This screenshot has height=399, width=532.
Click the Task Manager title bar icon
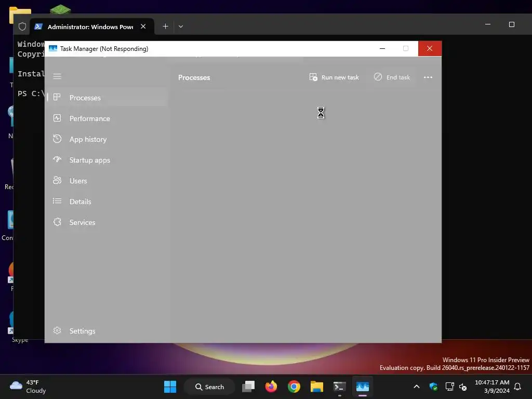tap(53, 48)
